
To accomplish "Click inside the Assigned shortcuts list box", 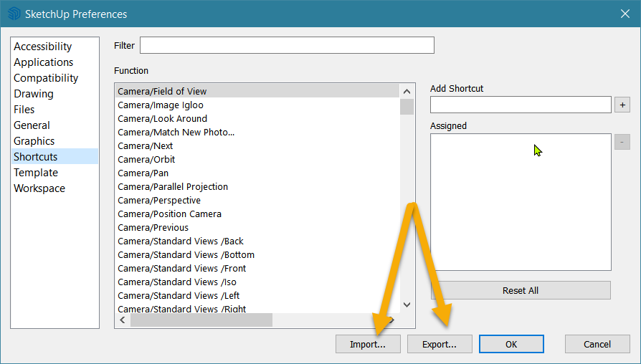I will (521, 202).
